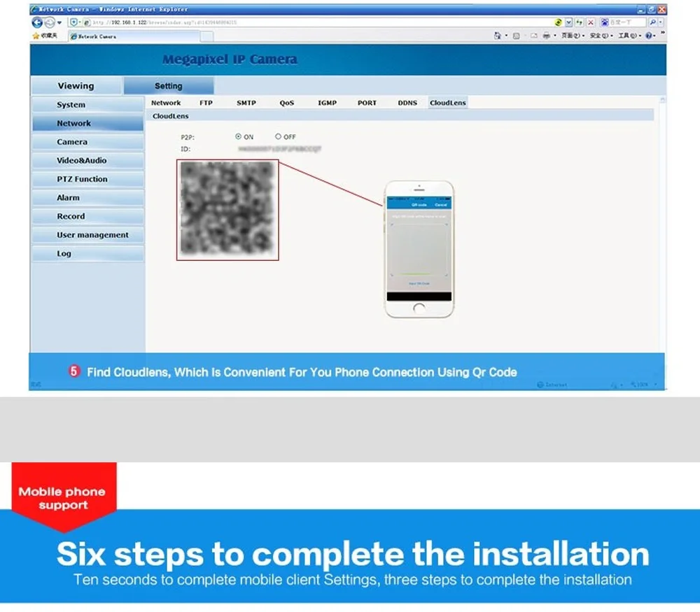Click the browser Back arrow button
Screen dimensions: 700x612
pos(37,22)
